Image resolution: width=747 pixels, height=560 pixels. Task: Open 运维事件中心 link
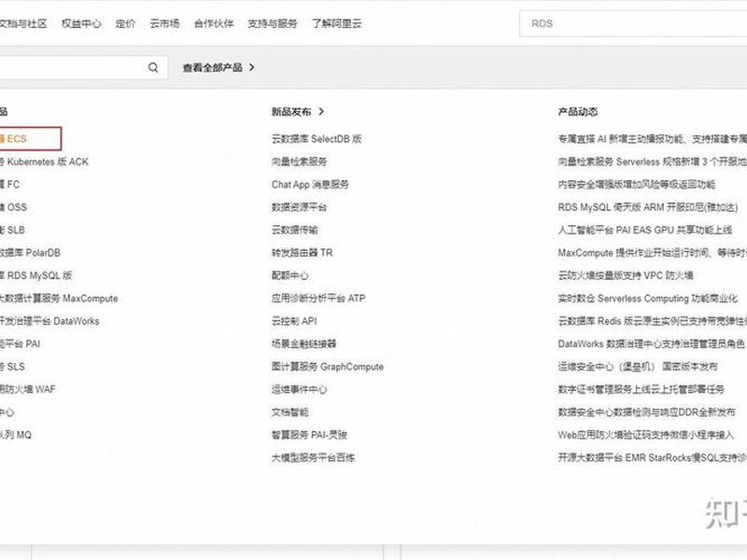click(x=299, y=389)
